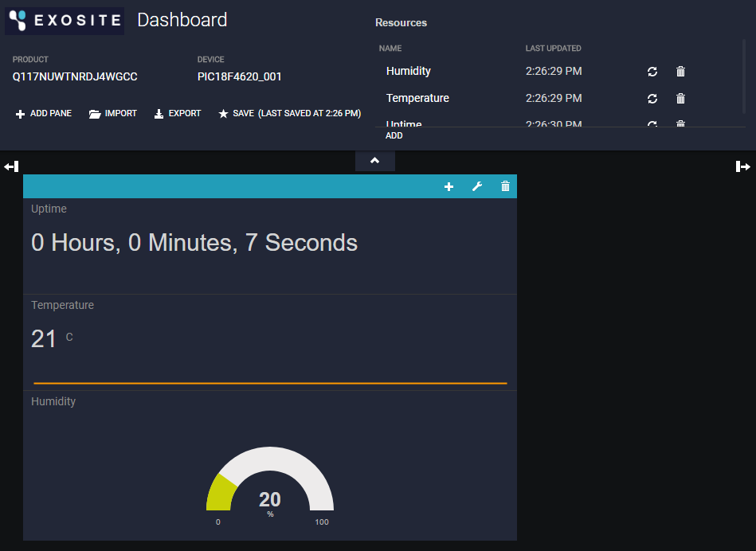Click ADD below the resources list
This screenshot has height=551, width=756.
pyautogui.click(x=394, y=135)
